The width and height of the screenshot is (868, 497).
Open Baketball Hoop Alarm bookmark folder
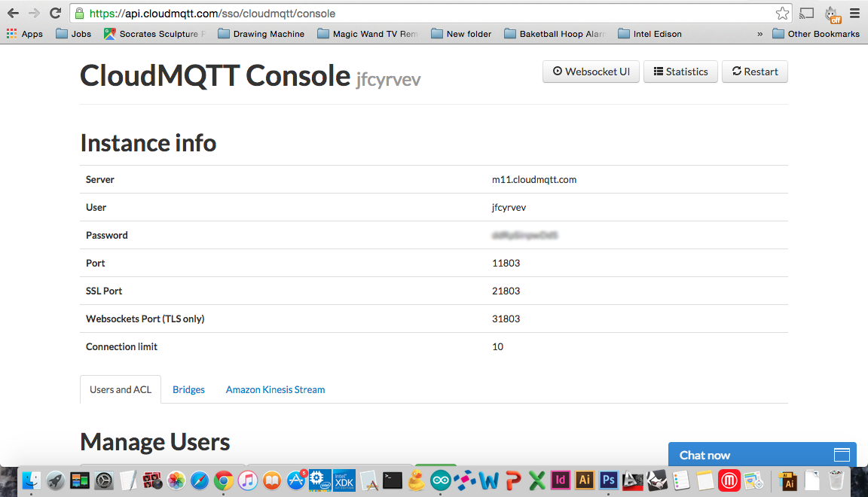coord(555,34)
